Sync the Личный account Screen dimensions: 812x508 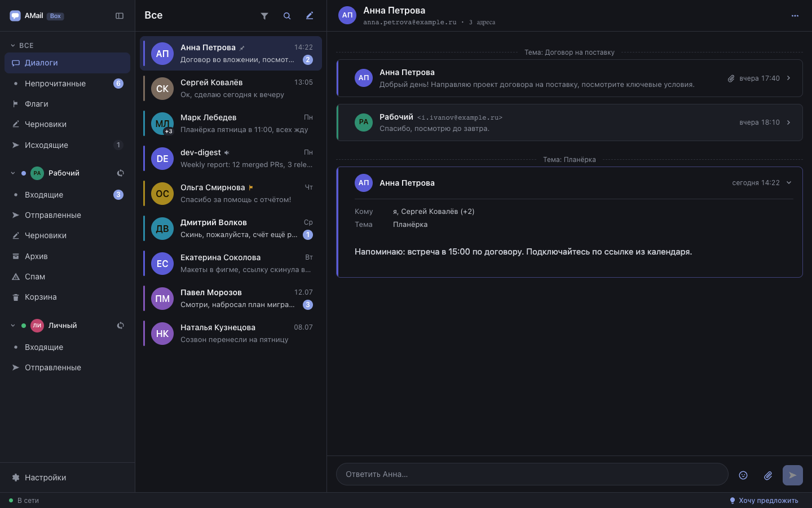coord(120,326)
